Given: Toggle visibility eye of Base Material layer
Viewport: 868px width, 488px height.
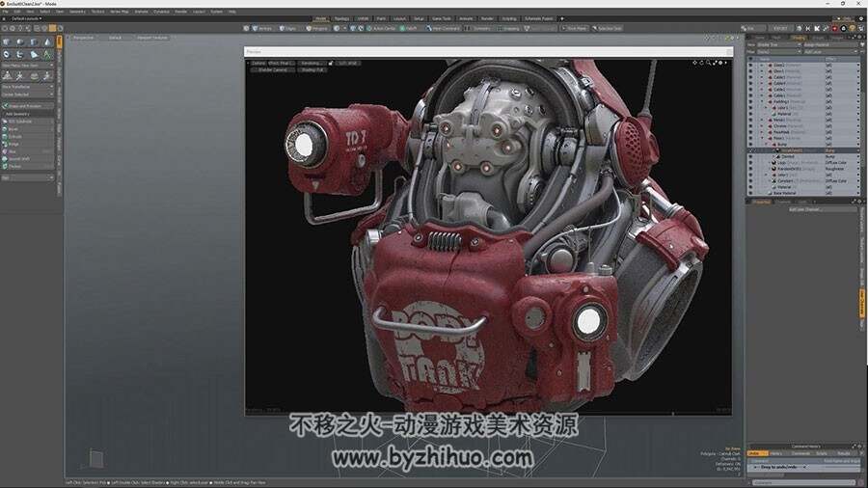Looking at the screenshot, I should coord(750,193).
